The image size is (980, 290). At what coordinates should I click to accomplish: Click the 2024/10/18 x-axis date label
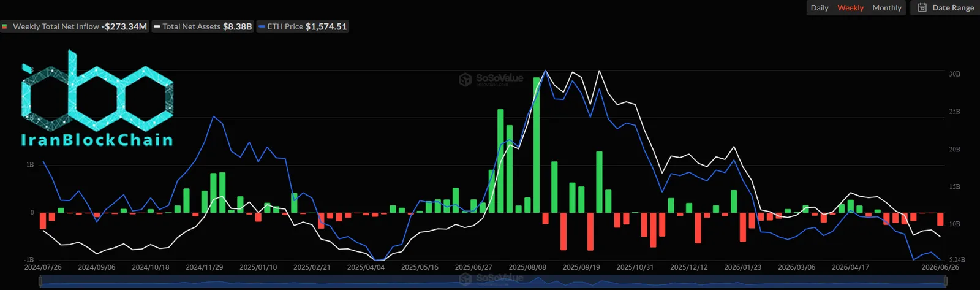[151, 267]
